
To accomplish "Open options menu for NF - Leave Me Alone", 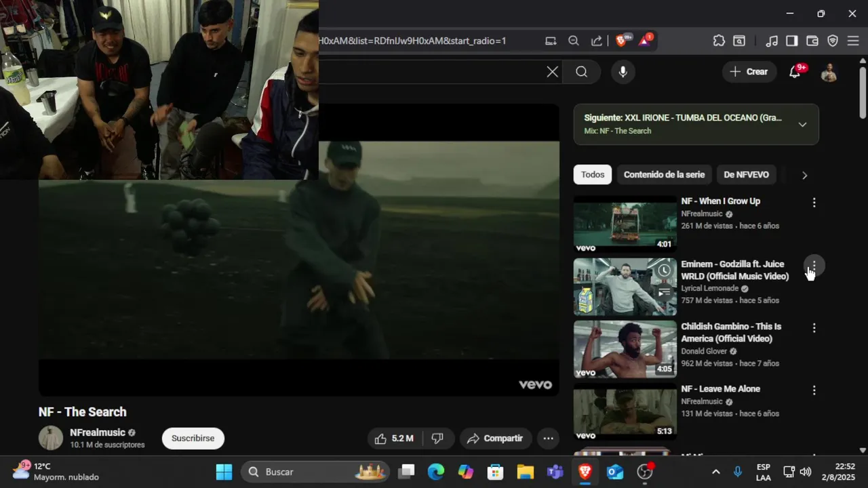I will [814, 390].
